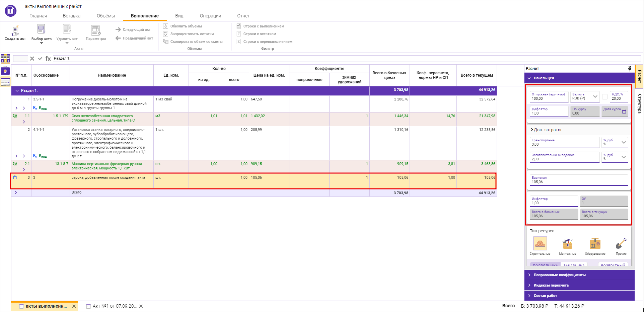Open the Валюта RUB dropdown
This screenshot has width=644, height=312.
[595, 97]
